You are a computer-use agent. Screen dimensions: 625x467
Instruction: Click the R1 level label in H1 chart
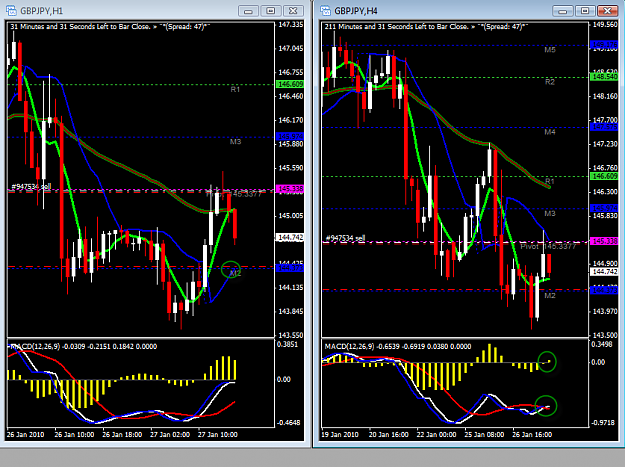(235, 90)
